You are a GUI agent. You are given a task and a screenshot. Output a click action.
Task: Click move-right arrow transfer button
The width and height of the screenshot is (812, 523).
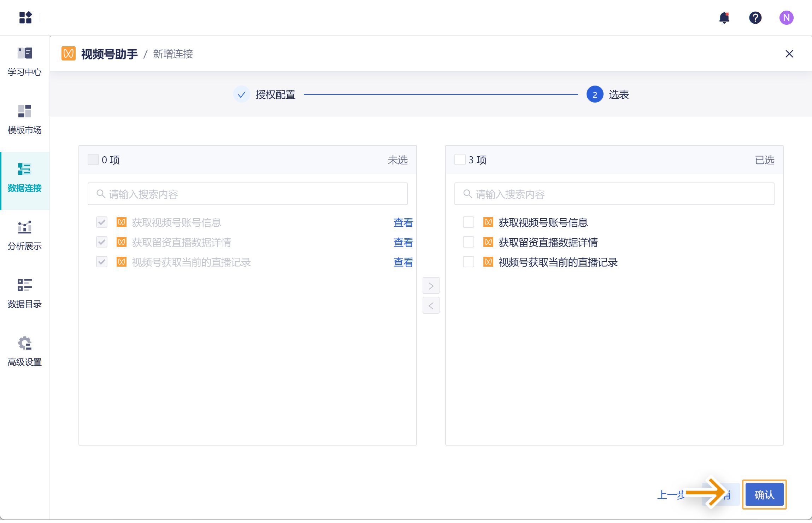click(x=431, y=286)
